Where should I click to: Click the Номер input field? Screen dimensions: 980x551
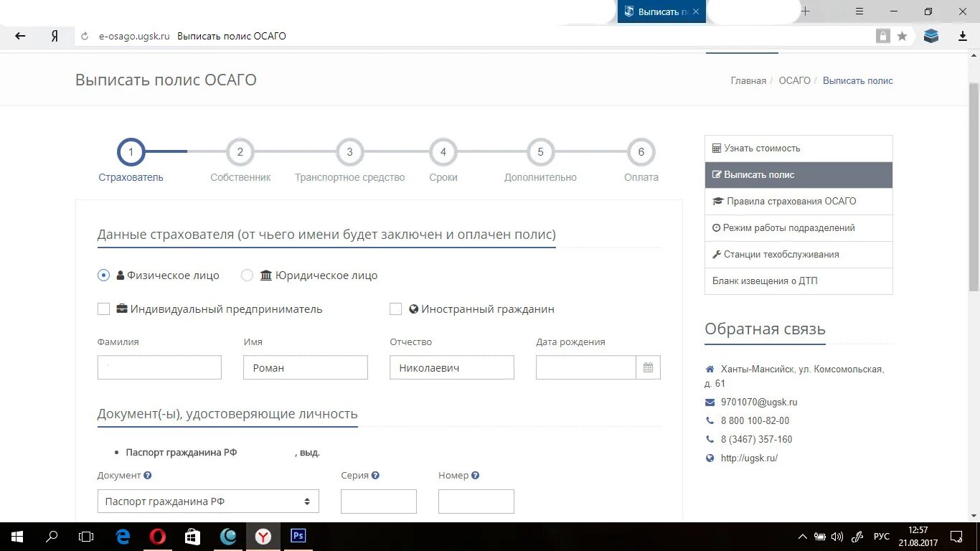tap(476, 501)
